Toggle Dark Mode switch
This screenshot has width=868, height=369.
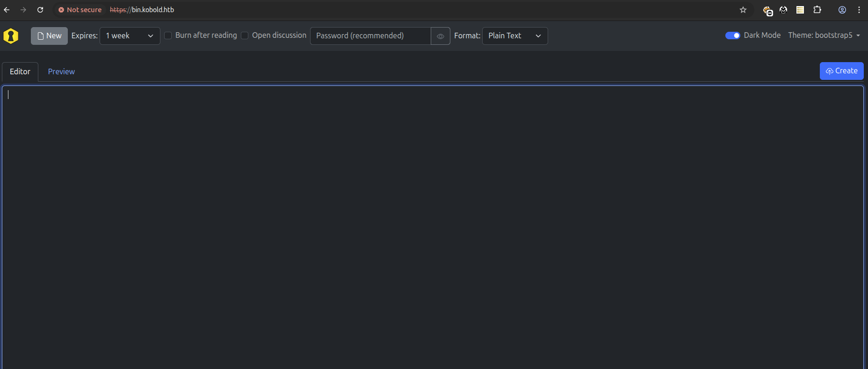732,35
